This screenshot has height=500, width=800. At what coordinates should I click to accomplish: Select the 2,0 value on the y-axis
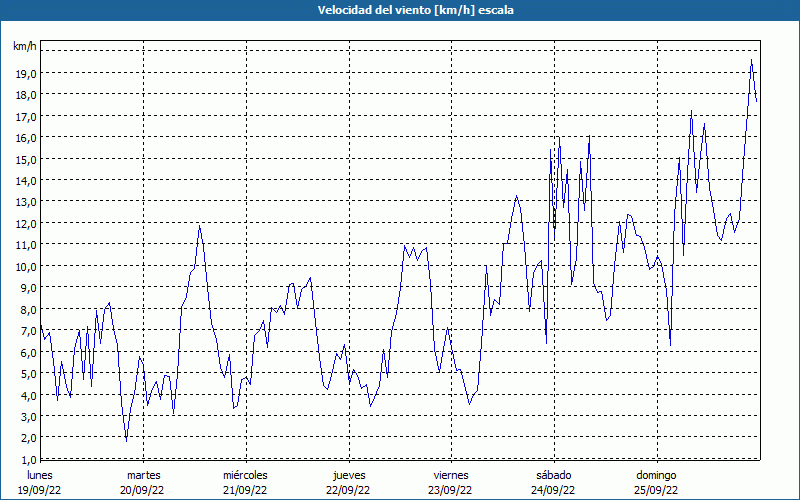tap(28, 438)
